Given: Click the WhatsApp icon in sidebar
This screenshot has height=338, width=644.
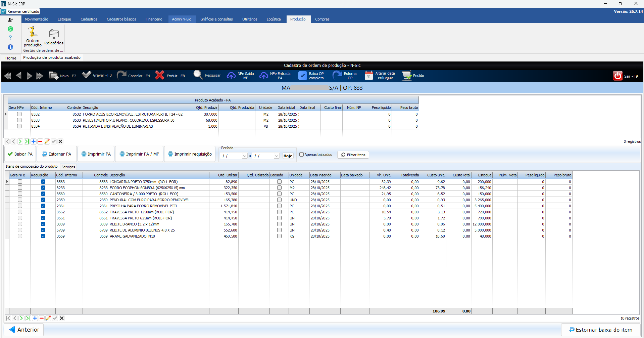Looking at the screenshot, I should pos(10,29).
